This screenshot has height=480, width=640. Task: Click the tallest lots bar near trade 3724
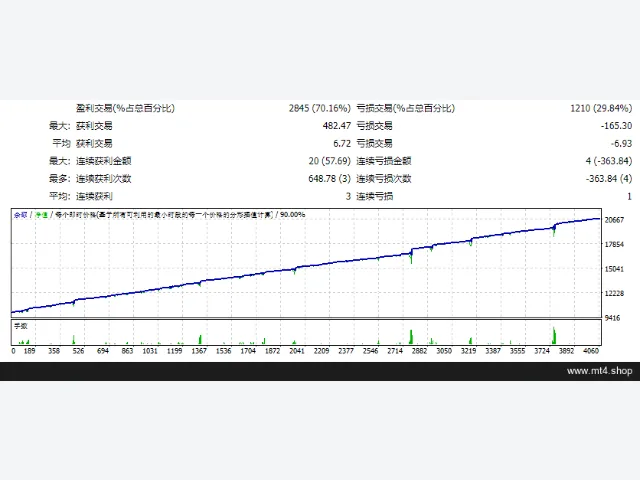(554, 336)
